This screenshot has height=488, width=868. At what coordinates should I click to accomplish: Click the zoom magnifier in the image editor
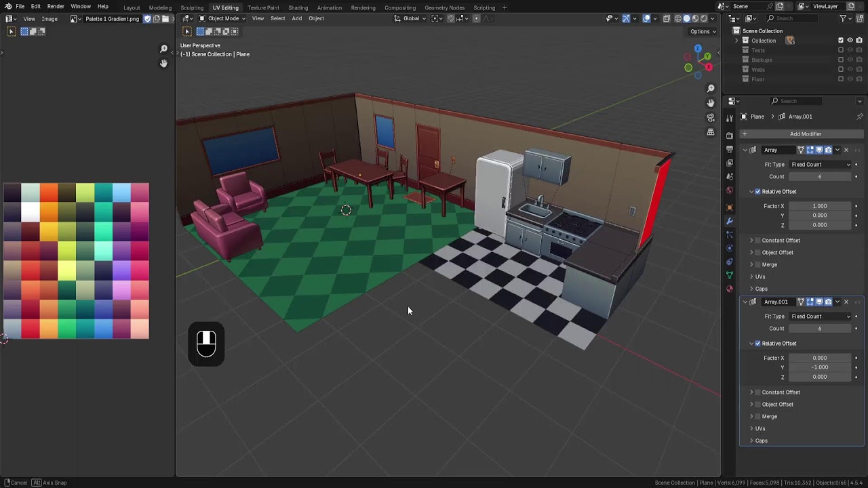point(163,49)
